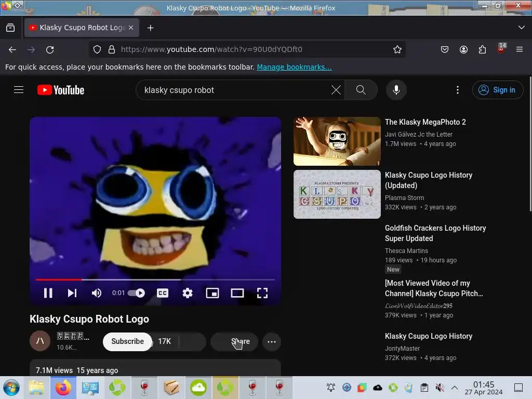Open Firefox application menu

tap(520, 49)
